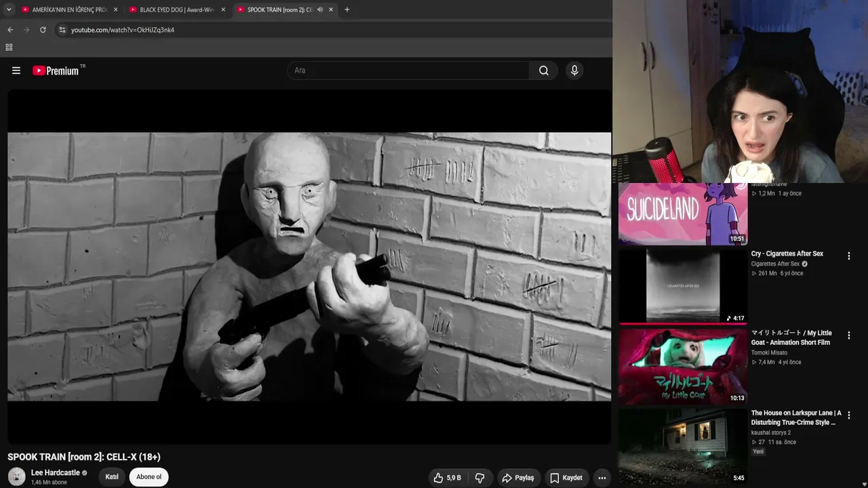Image resolution: width=868 pixels, height=488 pixels.
Task: Open The House on Larkspur Lane title
Action: (x=796, y=418)
